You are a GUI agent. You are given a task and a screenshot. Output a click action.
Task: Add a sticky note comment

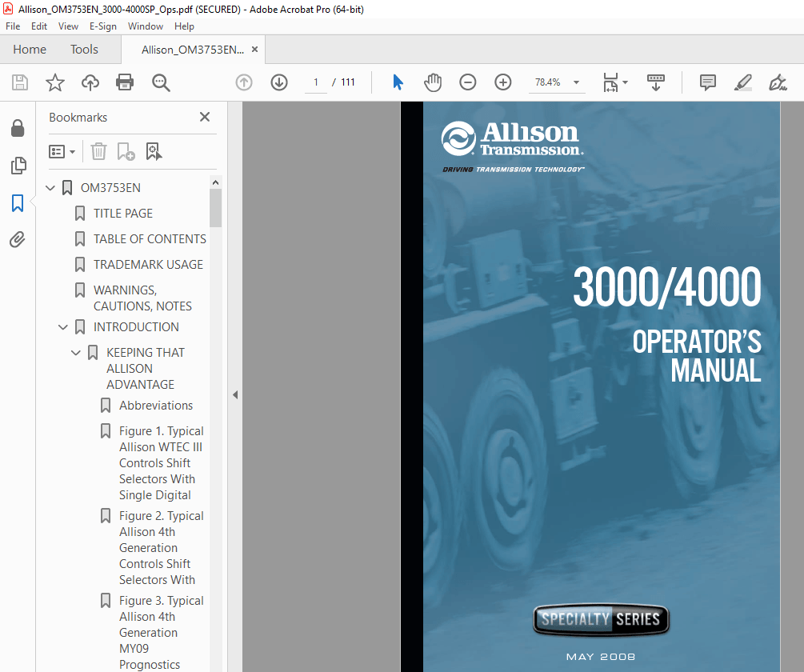coord(707,82)
